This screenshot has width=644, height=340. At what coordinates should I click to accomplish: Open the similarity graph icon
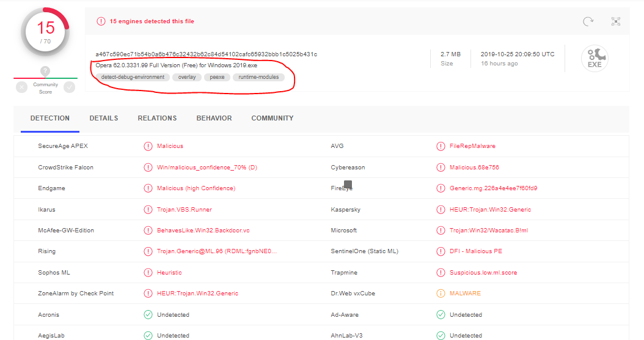616,21
